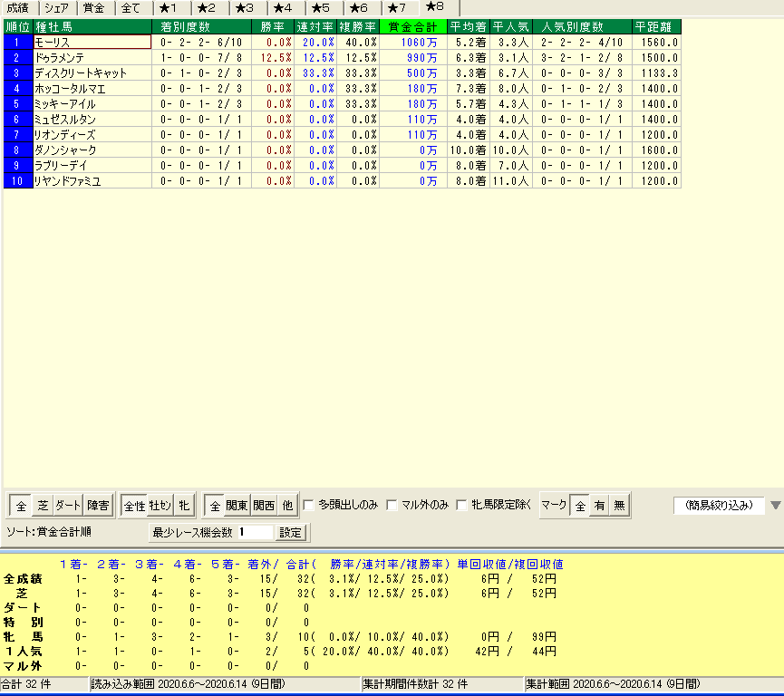Select the モーリス row
The width and height of the screenshot is (784, 696).
pos(342,42)
